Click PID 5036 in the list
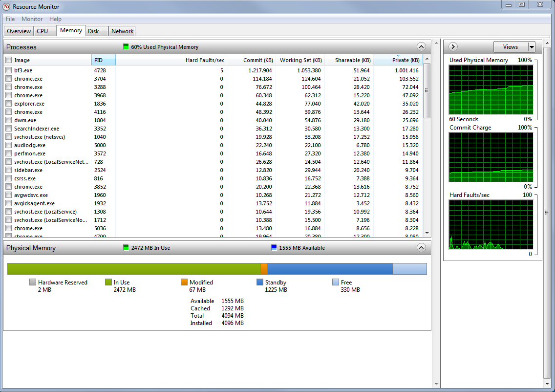The width and height of the screenshot is (555, 392). tap(100, 228)
